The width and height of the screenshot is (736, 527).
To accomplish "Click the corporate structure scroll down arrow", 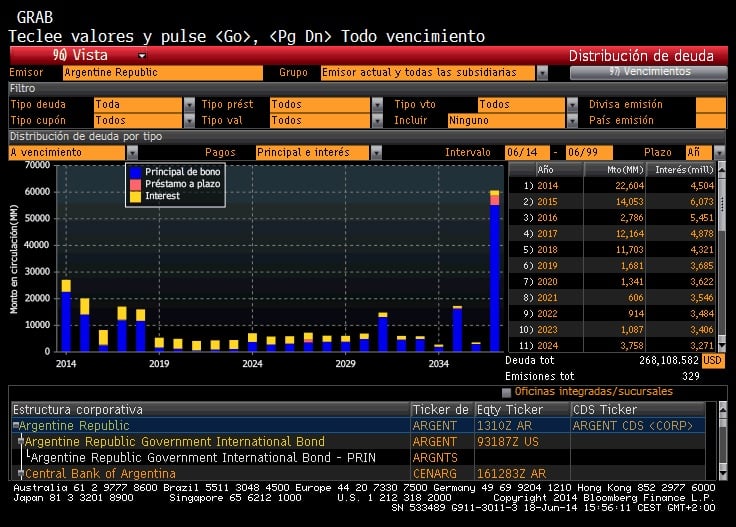I will click(x=722, y=474).
